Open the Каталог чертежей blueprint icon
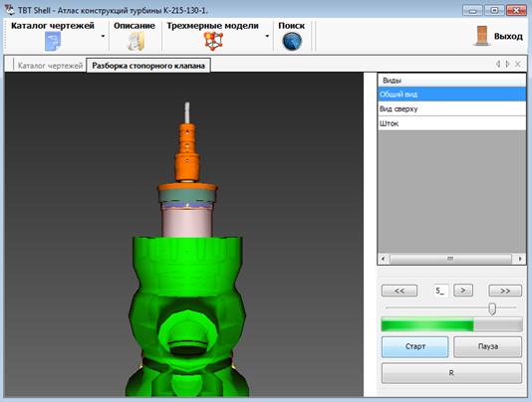 [53, 42]
